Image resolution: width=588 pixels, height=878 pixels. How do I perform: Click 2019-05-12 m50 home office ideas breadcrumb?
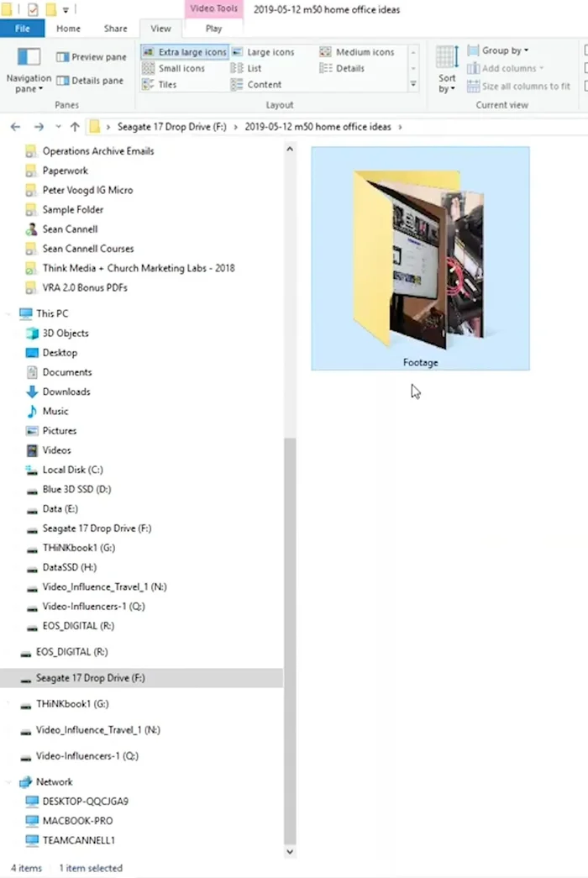318,127
